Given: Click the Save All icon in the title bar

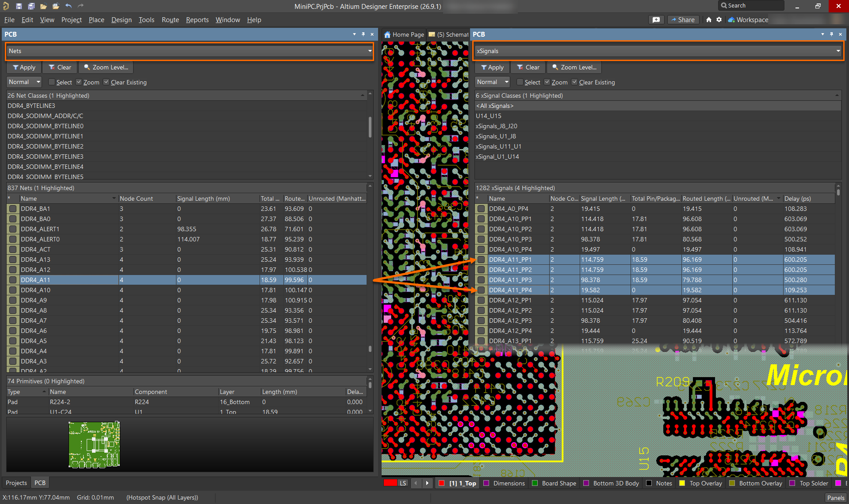Looking at the screenshot, I should click(x=31, y=6).
